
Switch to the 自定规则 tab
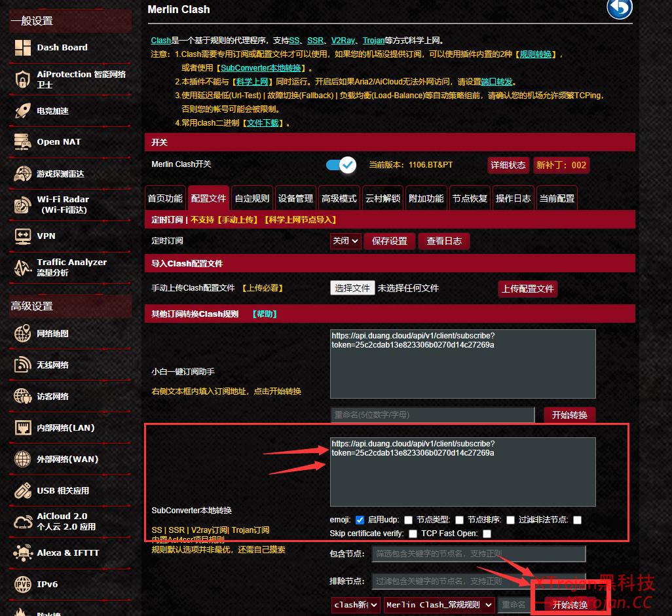pos(252,198)
